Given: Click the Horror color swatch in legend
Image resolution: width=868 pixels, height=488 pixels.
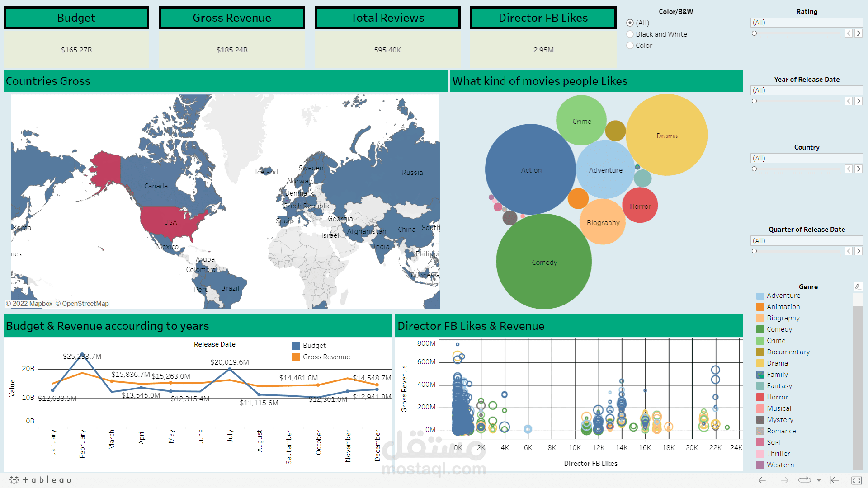Looking at the screenshot, I should (760, 397).
